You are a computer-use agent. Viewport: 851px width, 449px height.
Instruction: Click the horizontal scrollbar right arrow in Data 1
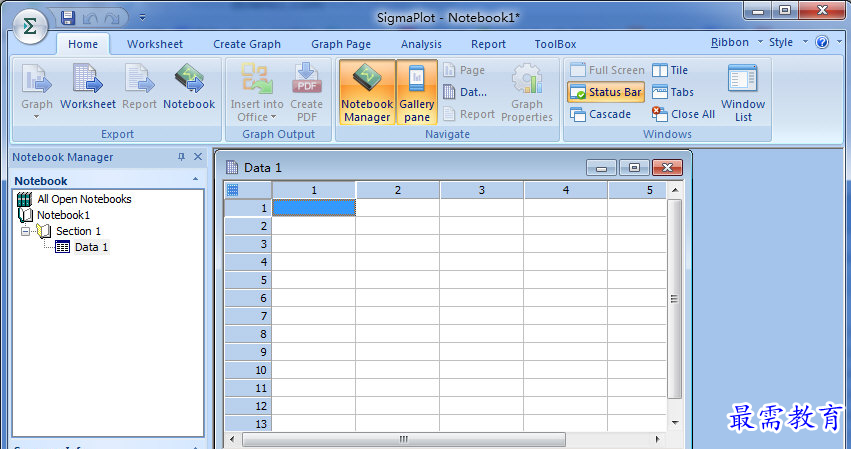click(658, 439)
